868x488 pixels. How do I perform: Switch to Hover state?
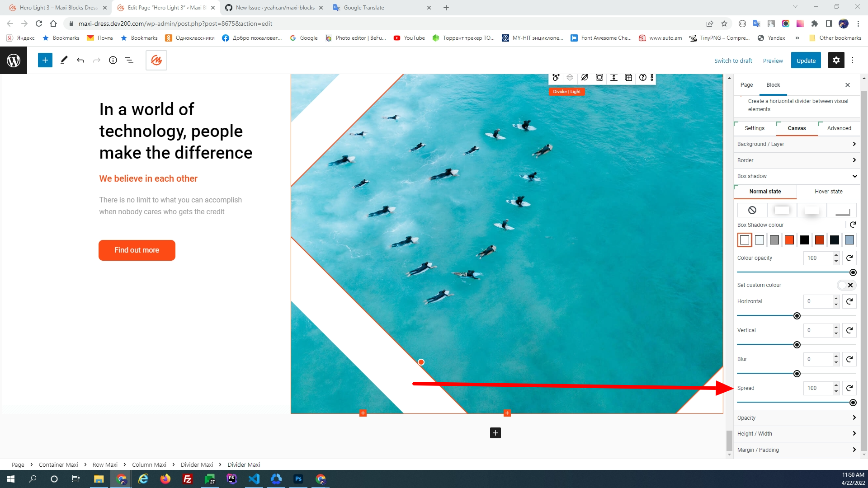[x=828, y=192]
